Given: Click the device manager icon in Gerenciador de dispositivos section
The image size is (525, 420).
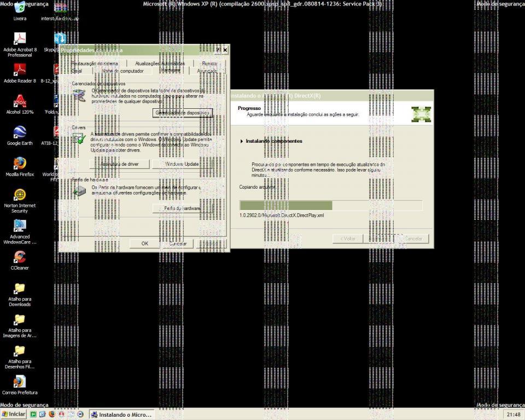Looking at the screenshot, I should [x=79, y=96].
